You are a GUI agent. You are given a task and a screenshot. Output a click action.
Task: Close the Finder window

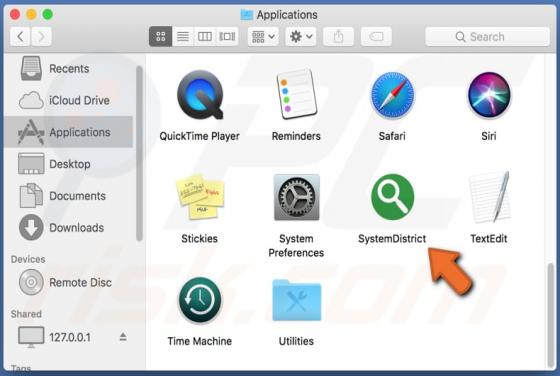15,14
